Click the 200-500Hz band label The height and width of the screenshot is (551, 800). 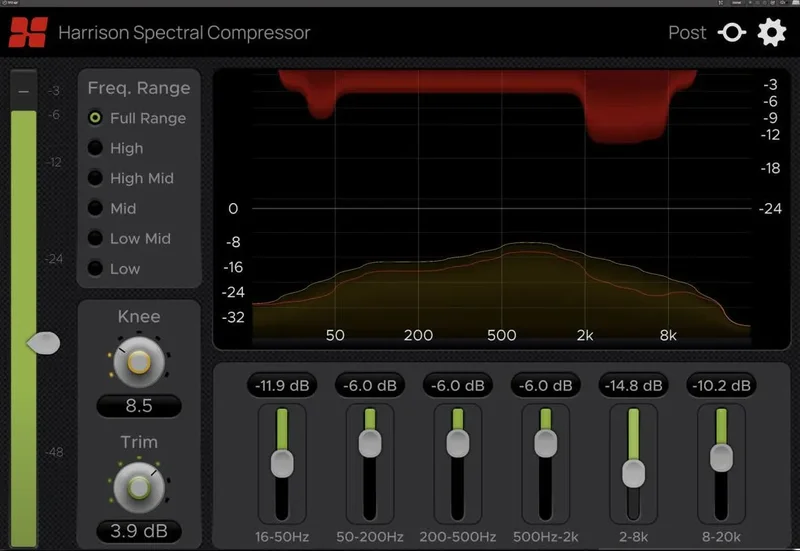click(458, 537)
